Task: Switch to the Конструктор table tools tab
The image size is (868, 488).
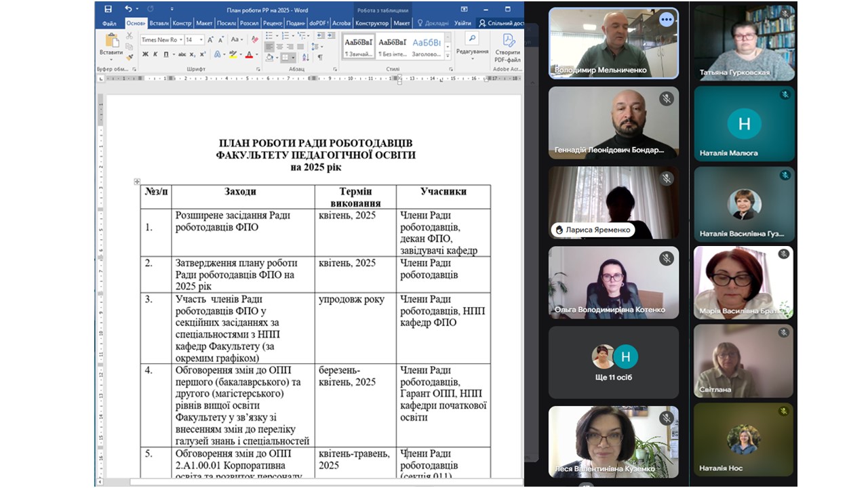Action: [x=372, y=23]
